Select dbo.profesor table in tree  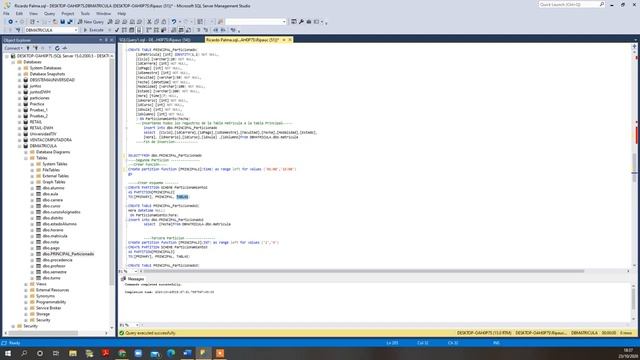click(x=54, y=266)
